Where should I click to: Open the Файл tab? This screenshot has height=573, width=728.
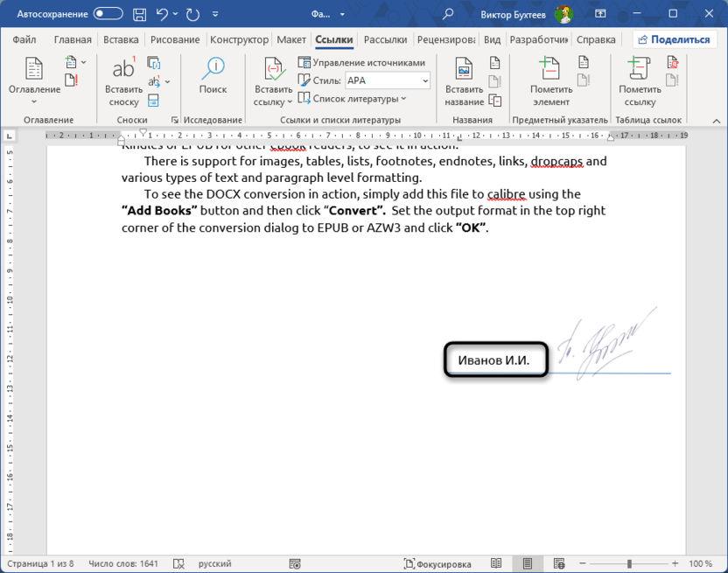24,40
